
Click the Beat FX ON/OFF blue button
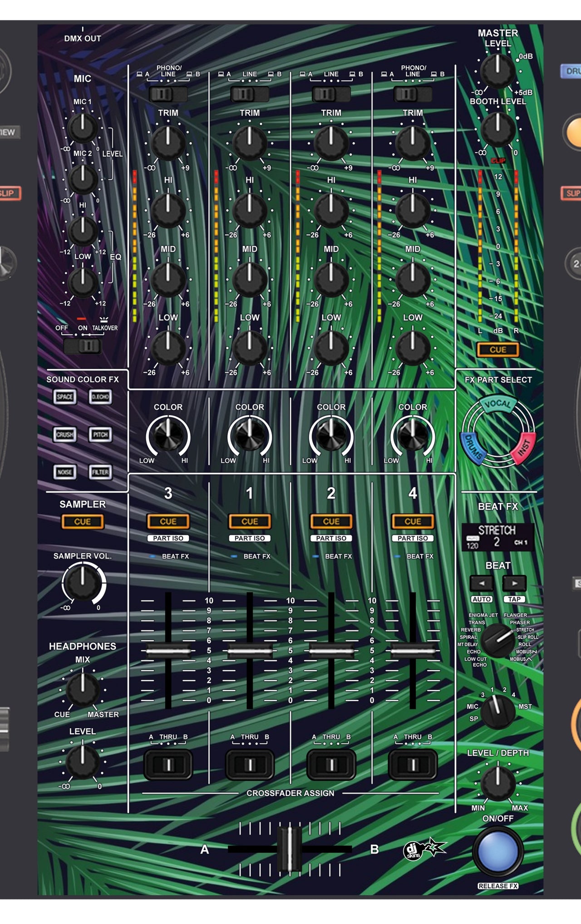click(498, 851)
